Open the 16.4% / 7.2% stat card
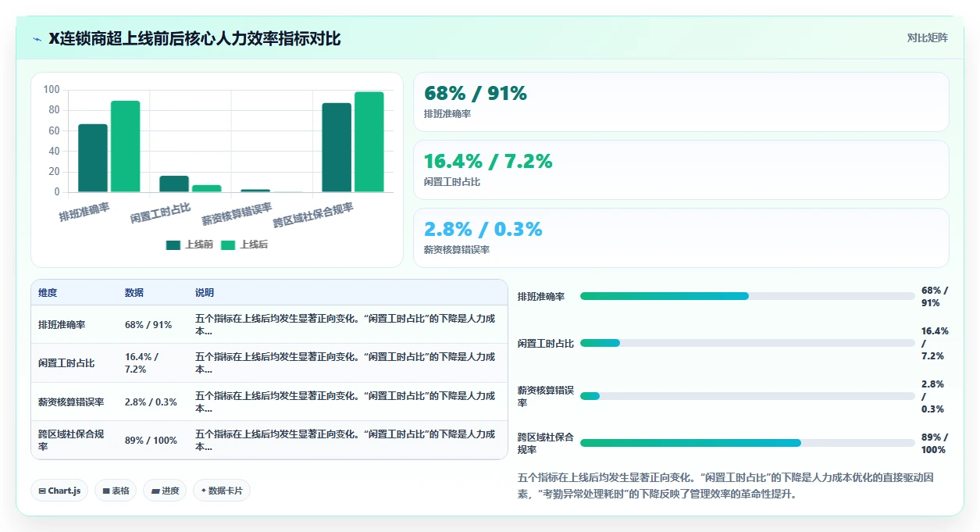 coord(681,170)
